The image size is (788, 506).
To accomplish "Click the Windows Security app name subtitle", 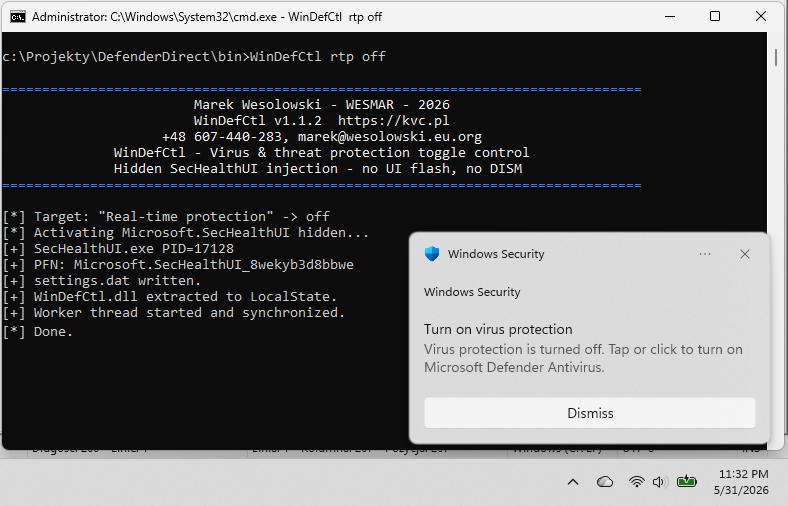I will coord(472,292).
